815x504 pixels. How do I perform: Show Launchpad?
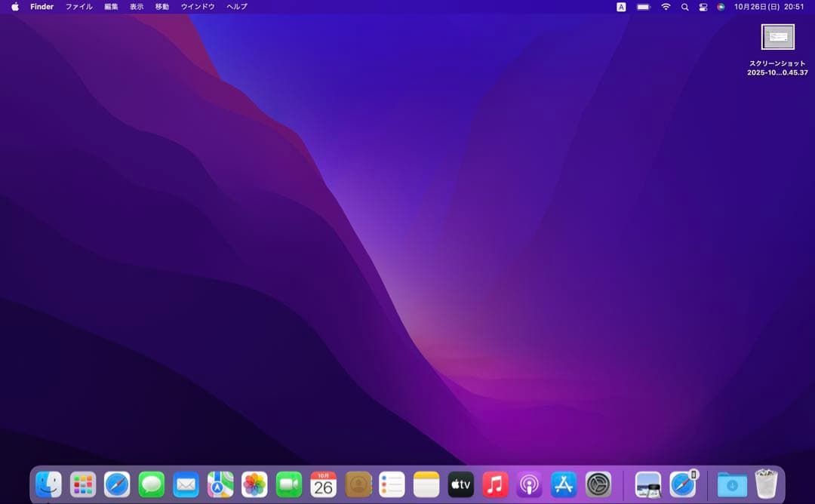coord(81,484)
